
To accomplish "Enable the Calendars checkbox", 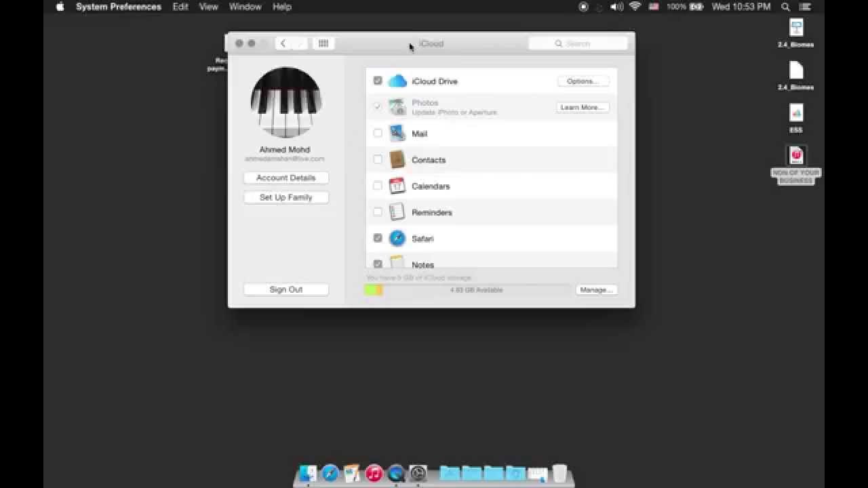I will (x=378, y=186).
